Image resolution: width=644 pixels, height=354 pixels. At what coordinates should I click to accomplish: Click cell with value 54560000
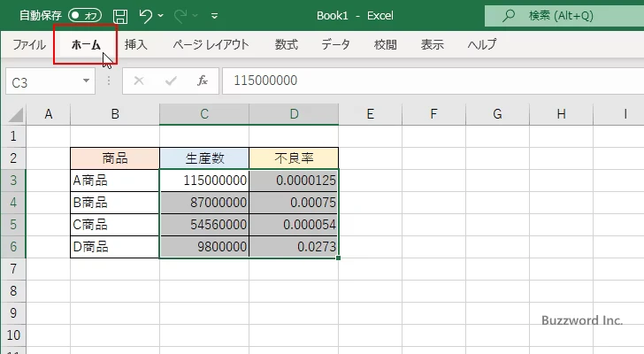pos(204,225)
